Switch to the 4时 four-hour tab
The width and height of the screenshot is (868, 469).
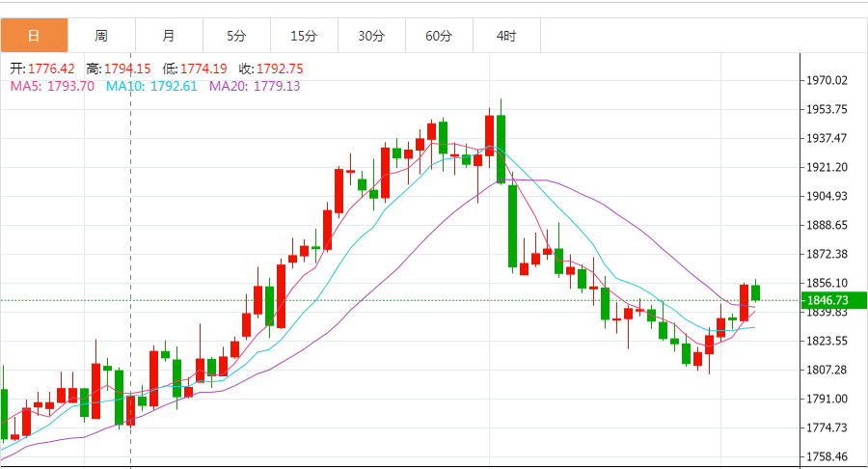point(506,36)
